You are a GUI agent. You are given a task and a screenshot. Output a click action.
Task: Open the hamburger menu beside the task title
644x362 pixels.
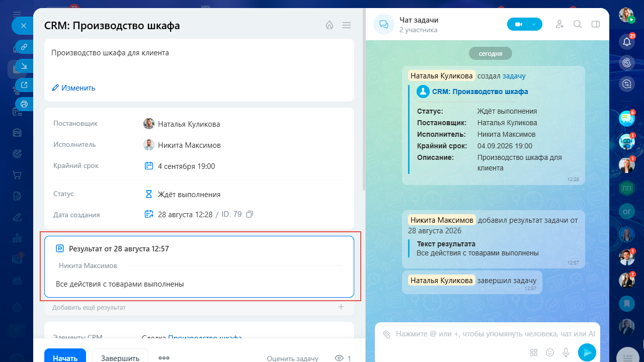[x=346, y=25]
